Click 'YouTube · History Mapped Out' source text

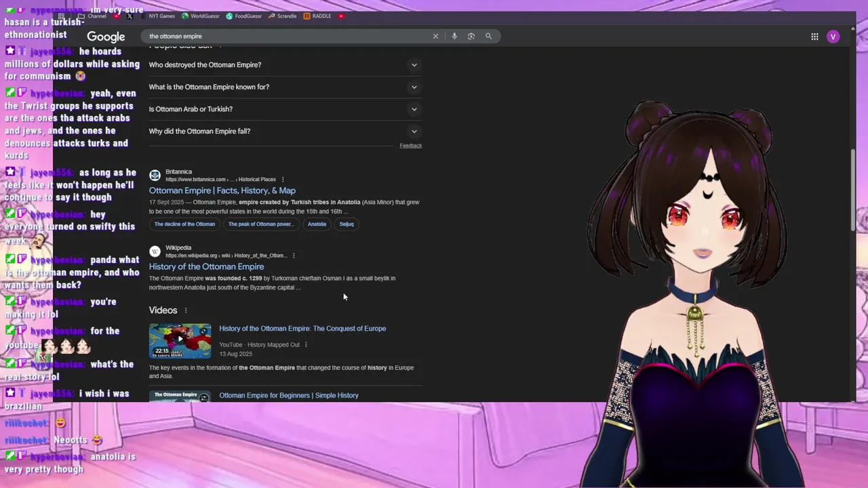(259, 345)
